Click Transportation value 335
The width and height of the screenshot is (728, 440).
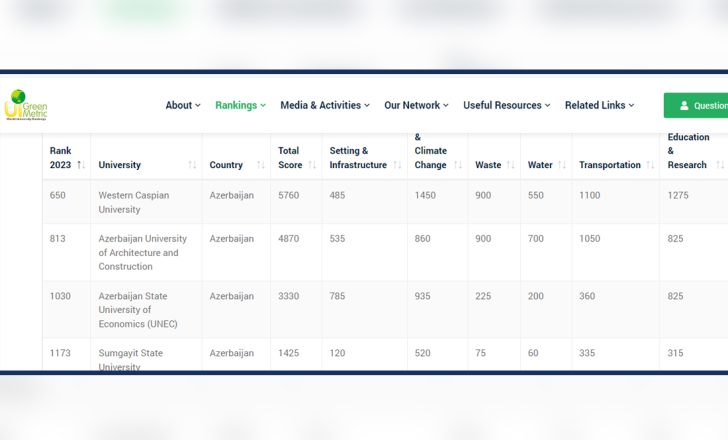pyautogui.click(x=587, y=353)
